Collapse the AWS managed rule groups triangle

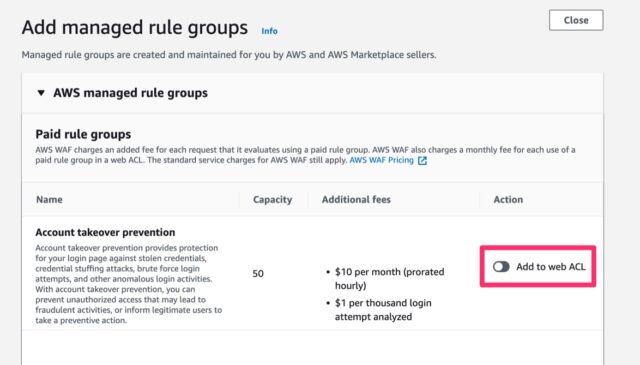point(41,93)
